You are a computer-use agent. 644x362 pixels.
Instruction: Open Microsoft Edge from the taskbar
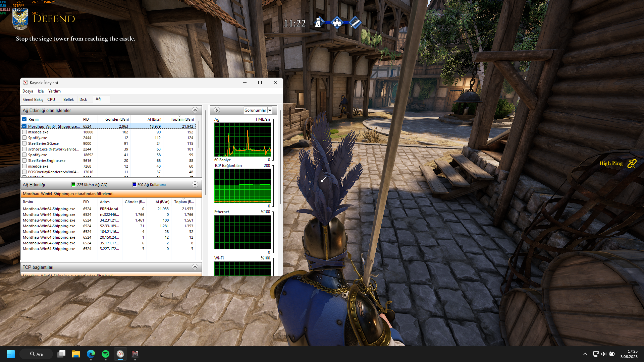[91, 354]
